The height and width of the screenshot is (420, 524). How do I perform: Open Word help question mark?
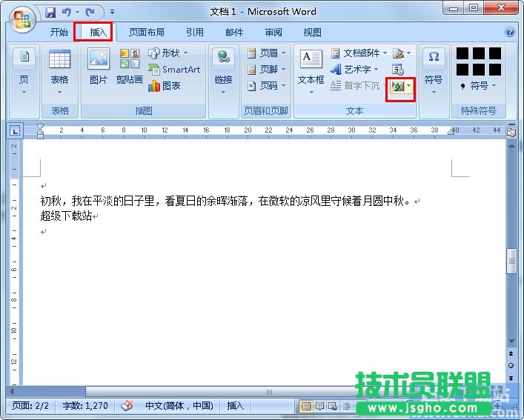[510, 32]
